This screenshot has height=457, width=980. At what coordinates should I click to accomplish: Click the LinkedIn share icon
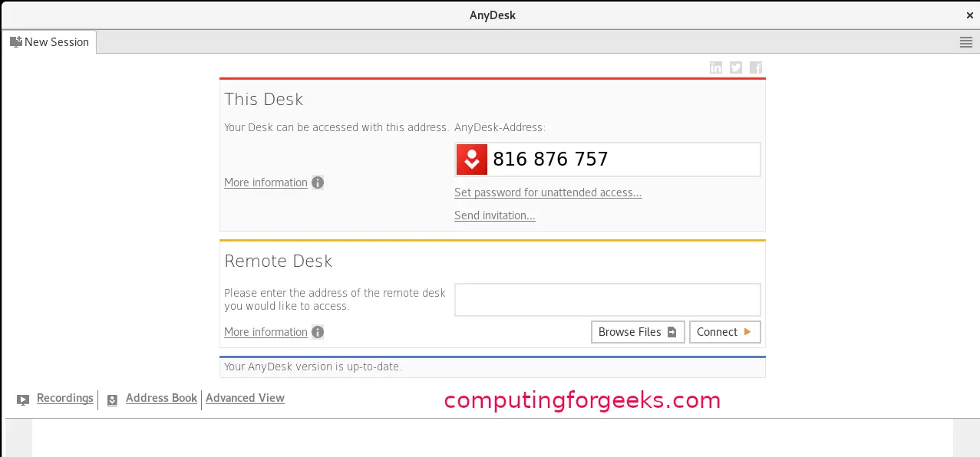716,67
